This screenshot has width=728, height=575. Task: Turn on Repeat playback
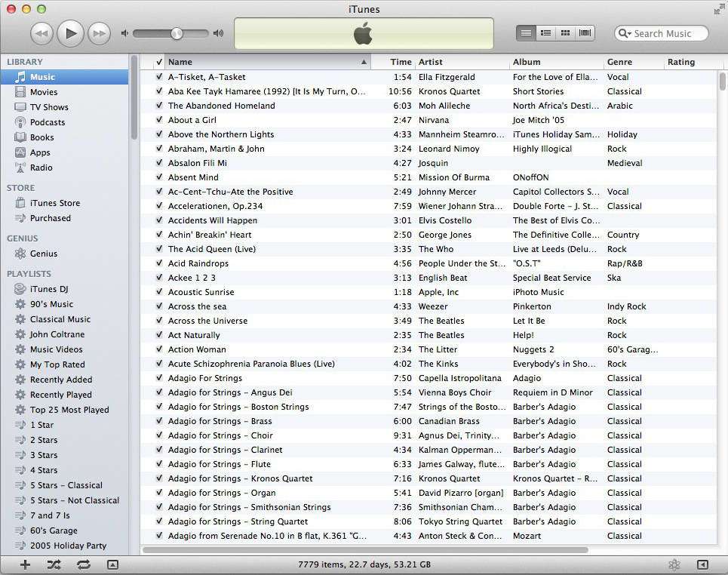83,564
